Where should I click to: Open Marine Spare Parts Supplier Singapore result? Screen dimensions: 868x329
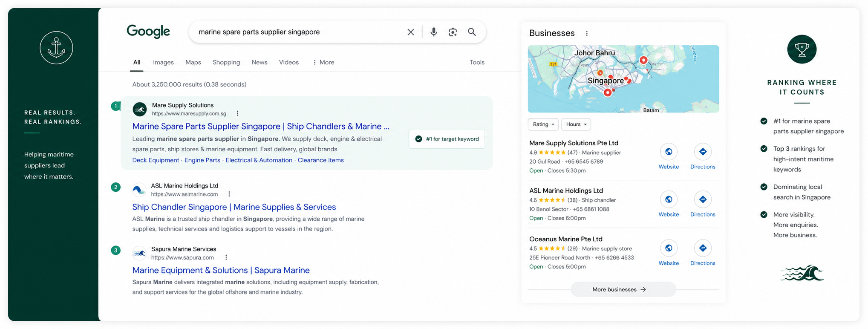click(x=261, y=126)
